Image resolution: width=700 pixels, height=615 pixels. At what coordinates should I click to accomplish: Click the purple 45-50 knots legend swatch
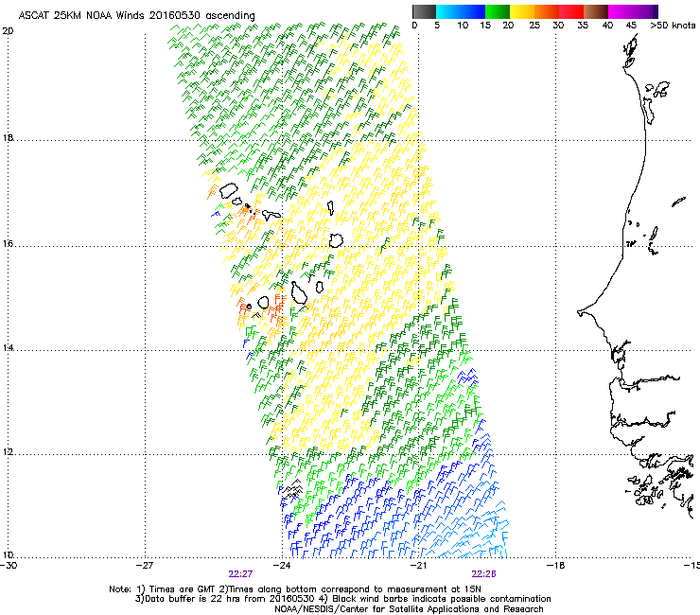click(x=645, y=11)
